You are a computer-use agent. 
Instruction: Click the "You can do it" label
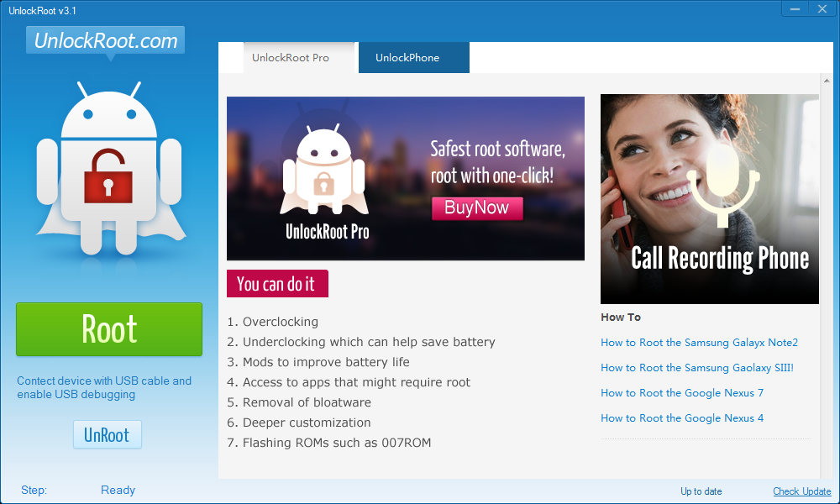pyautogui.click(x=277, y=284)
